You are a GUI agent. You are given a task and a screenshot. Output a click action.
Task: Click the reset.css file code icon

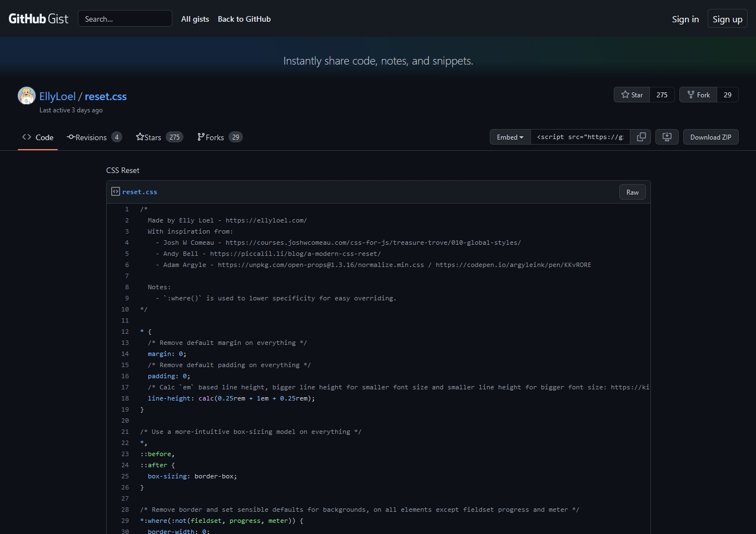click(115, 191)
